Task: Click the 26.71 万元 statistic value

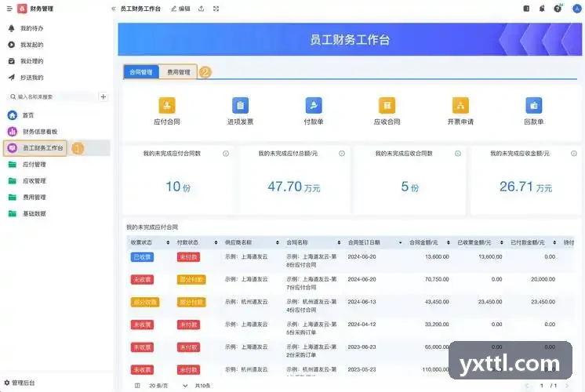Action: coord(525,187)
